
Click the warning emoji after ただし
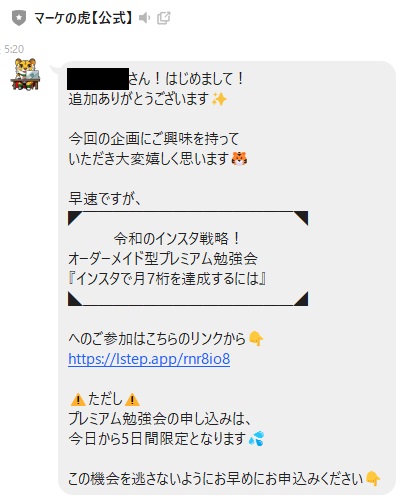coord(132,399)
